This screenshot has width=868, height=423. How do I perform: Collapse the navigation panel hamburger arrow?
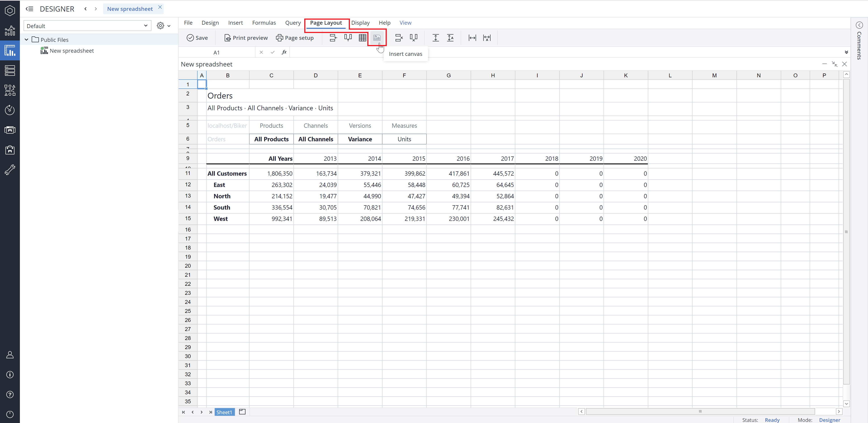point(30,9)
